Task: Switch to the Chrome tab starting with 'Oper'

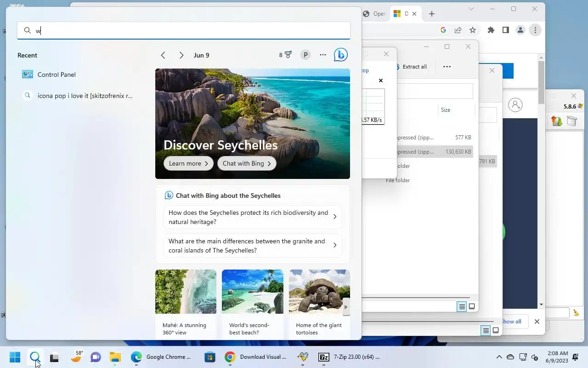Action: [376, 14]
